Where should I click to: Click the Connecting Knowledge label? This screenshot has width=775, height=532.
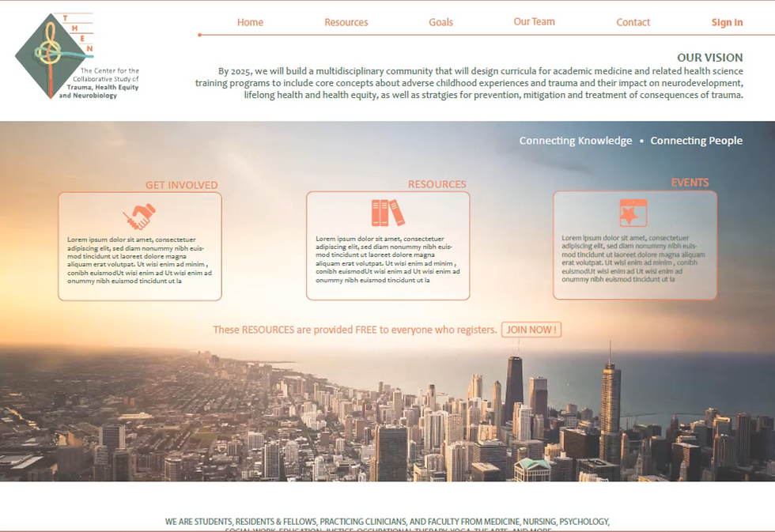click(575, 140)
